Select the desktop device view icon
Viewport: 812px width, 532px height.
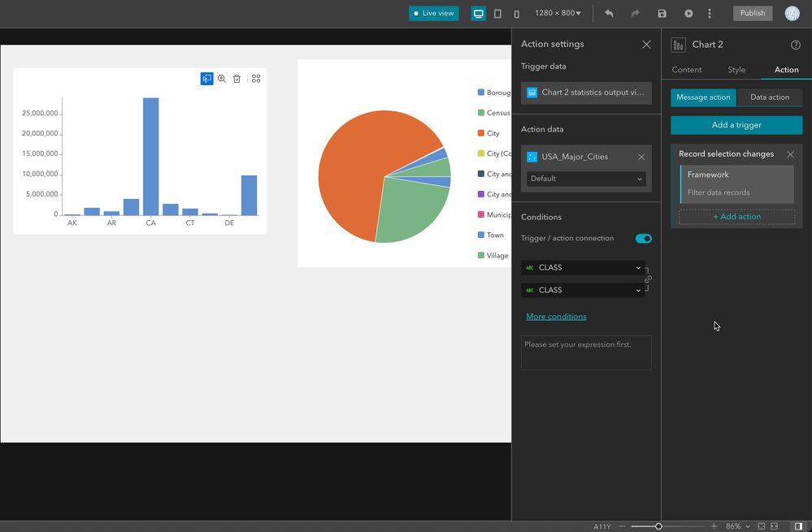[479, 14]
